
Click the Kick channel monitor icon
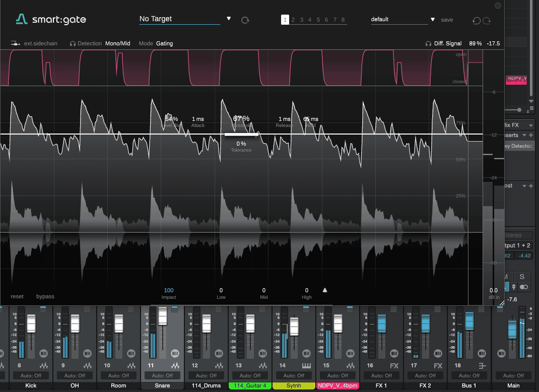(43, 353)
